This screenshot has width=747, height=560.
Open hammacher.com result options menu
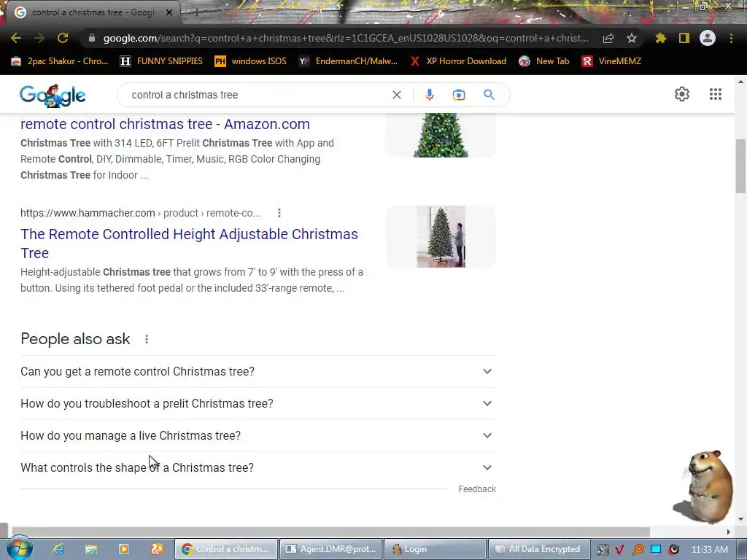(279, 213)
